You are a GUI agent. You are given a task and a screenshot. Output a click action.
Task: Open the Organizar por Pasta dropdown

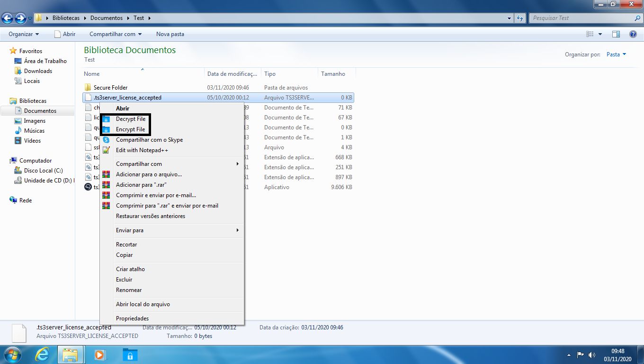616,55
